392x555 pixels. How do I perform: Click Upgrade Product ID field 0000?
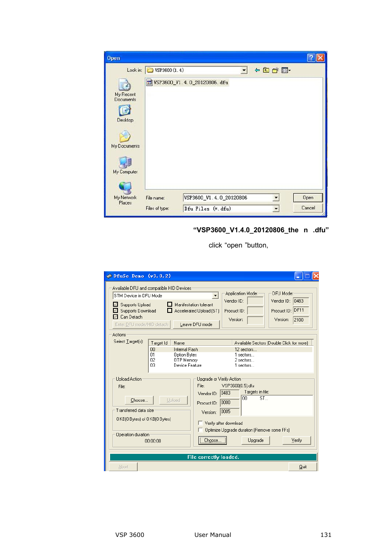click(x=230, y=403)
